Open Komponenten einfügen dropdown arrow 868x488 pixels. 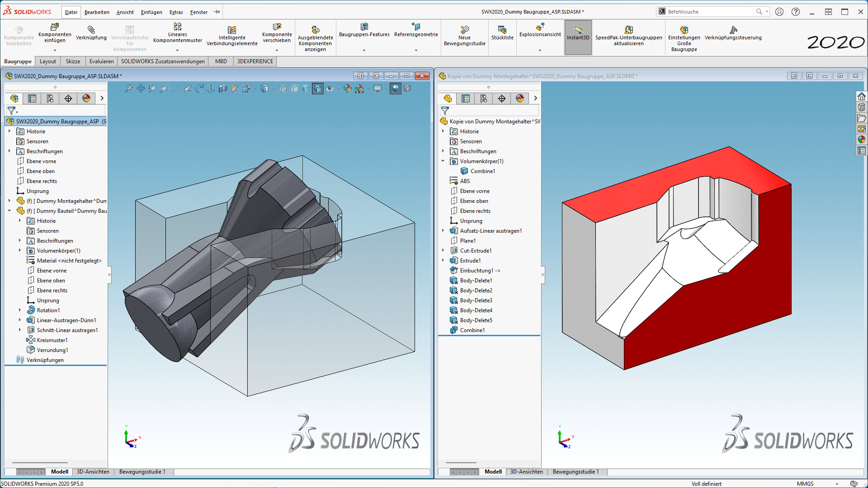[x=55, y=50]
